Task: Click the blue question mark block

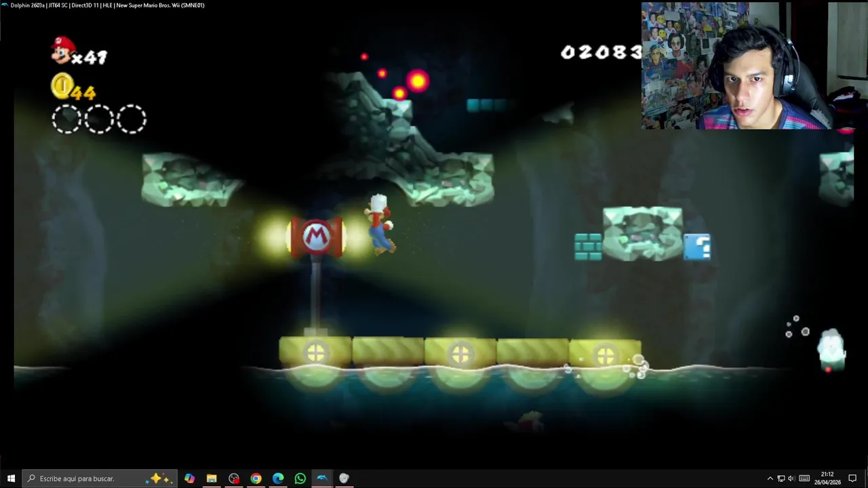Action: [x=697, y=247]
